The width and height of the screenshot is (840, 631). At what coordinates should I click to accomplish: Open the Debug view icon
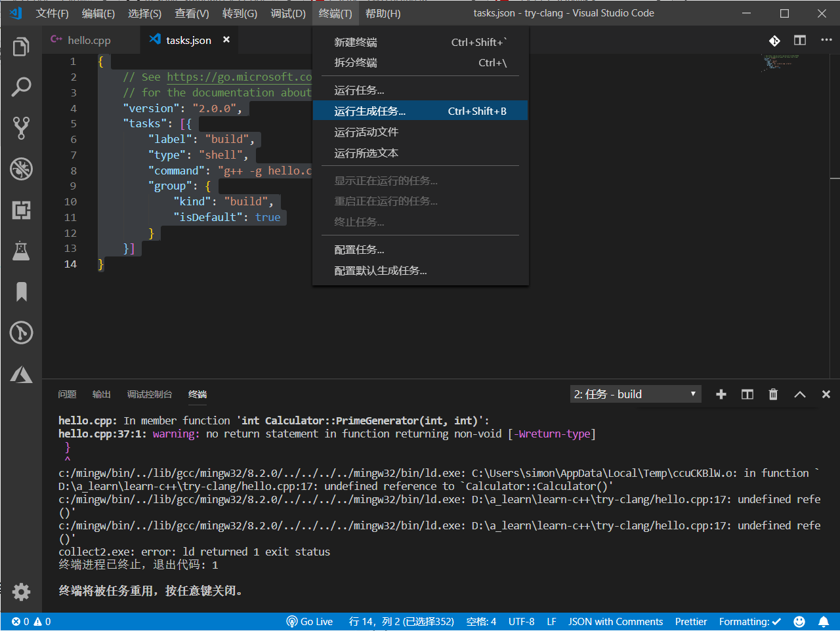(x=21, y=169)
